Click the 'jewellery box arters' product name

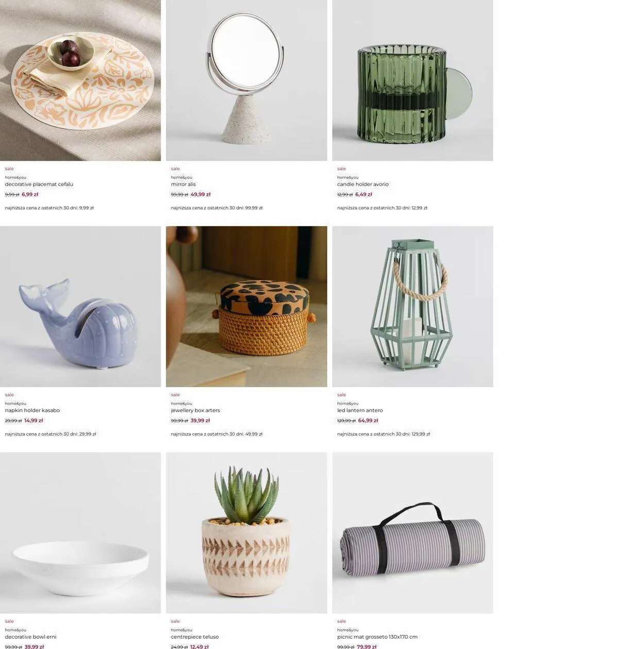click(x=195, y=410)
